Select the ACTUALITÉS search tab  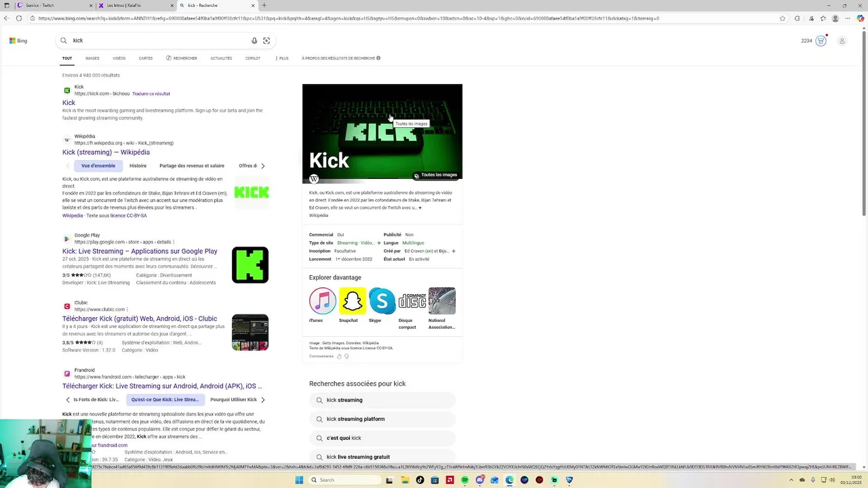[221, 58]
